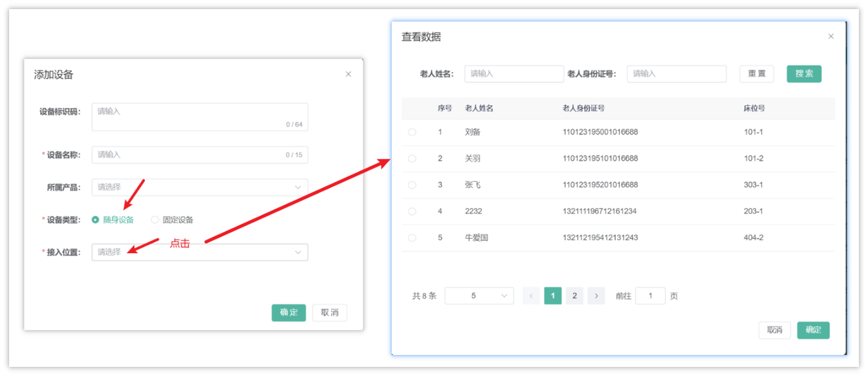Go to next page arrow

click(x=596, y=296)
